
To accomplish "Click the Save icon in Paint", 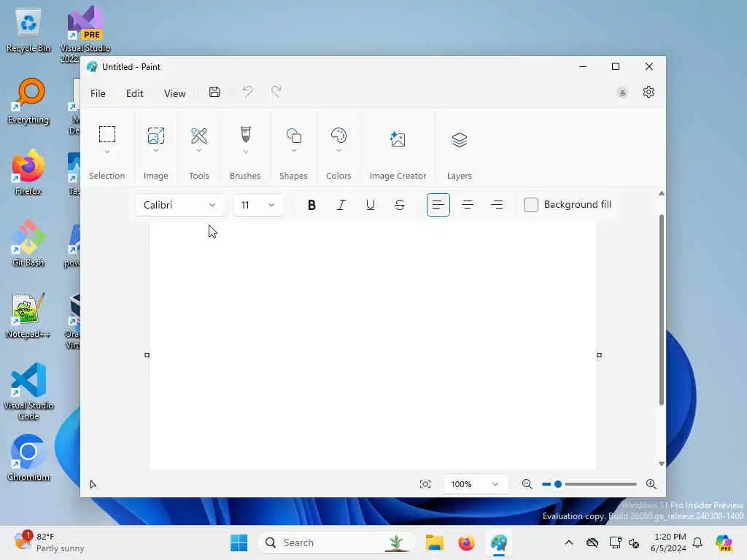I will 214,92.
